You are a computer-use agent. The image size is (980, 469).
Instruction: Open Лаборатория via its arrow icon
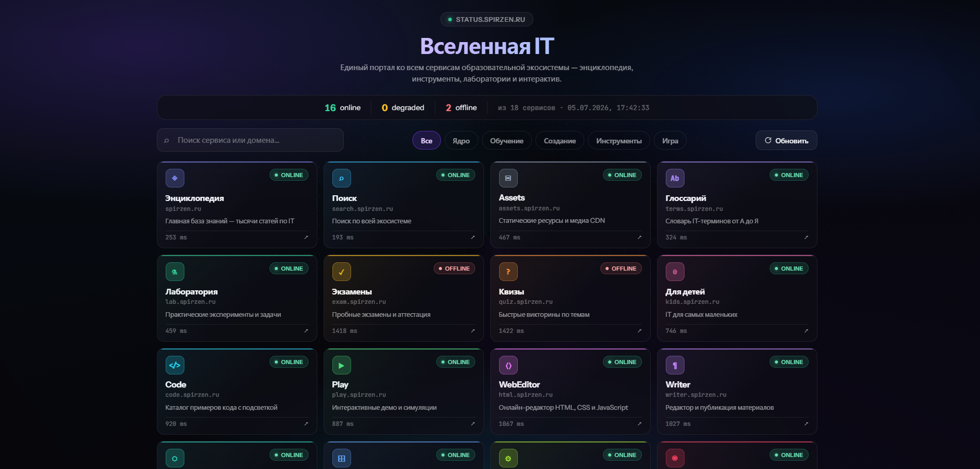point(306,331)
